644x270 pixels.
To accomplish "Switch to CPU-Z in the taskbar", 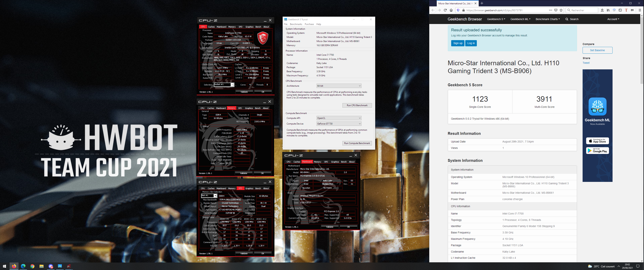I will tap(69, 266).
